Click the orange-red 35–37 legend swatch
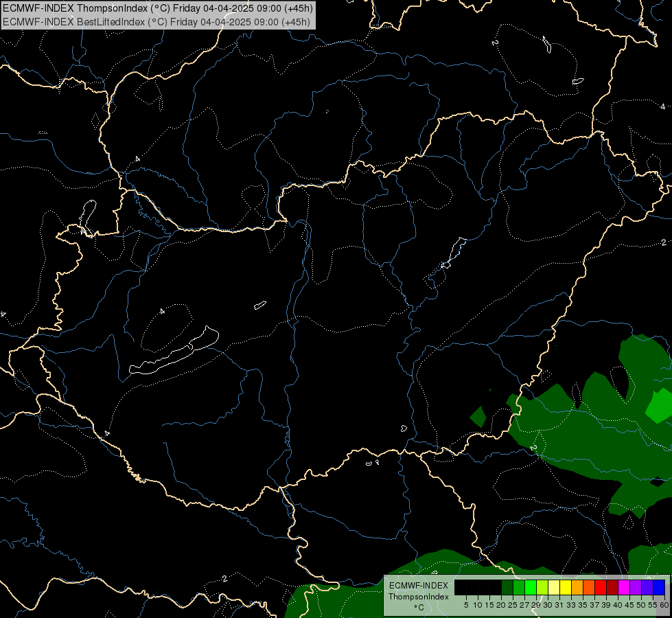The width and height of the screenshot is (672, 618). 589,587
